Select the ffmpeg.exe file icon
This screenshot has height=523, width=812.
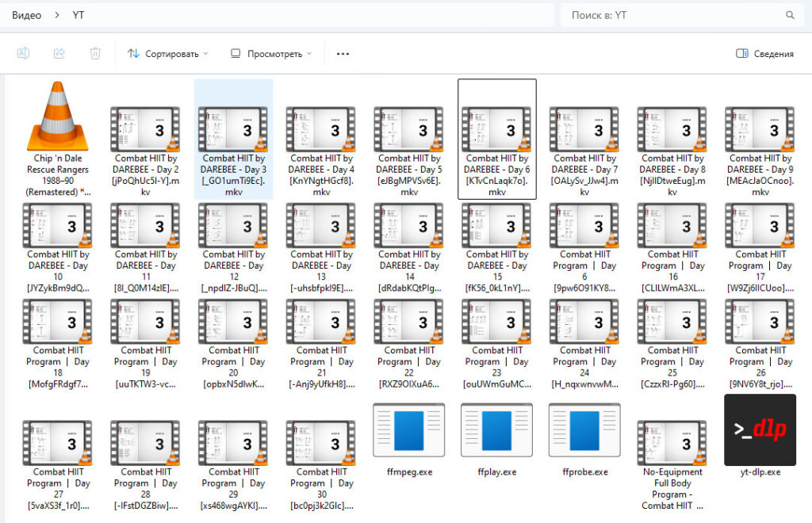click(408, 430)
